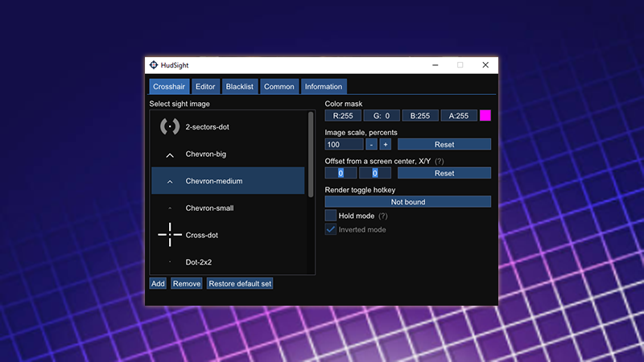Image resolution: width=644 pixels, height=362 pixels.
Task: Click the Not bound hotkey button
Action: (407, 202)
